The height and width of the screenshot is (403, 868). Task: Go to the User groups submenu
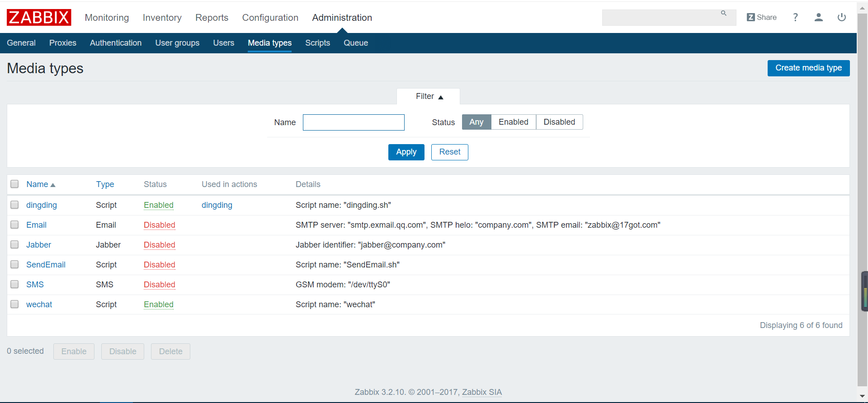177,43
